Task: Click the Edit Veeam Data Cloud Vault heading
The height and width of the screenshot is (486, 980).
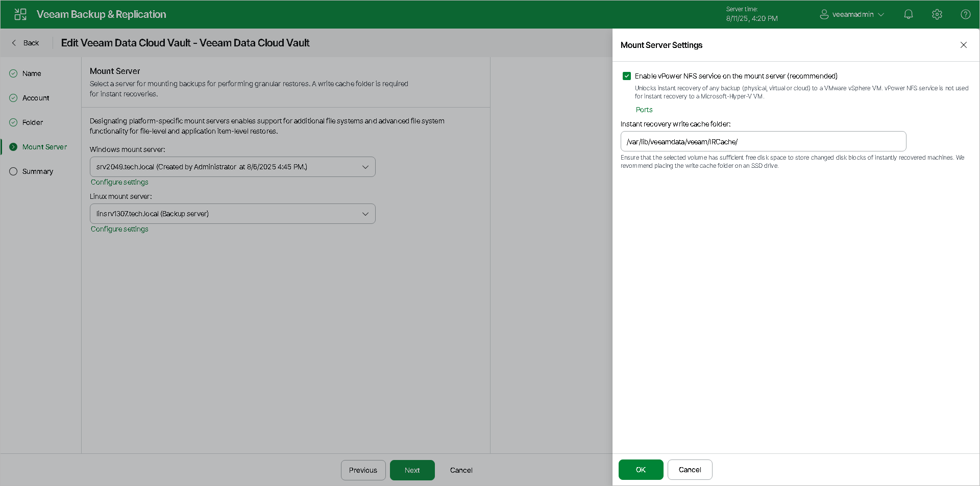Action: (185, 43)
